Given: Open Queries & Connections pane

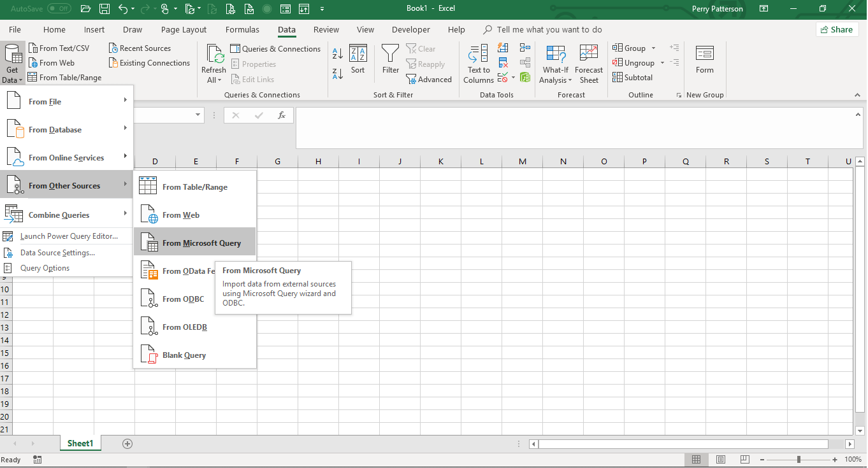Looking at the screenshot, I should click(x=275, y=49).
